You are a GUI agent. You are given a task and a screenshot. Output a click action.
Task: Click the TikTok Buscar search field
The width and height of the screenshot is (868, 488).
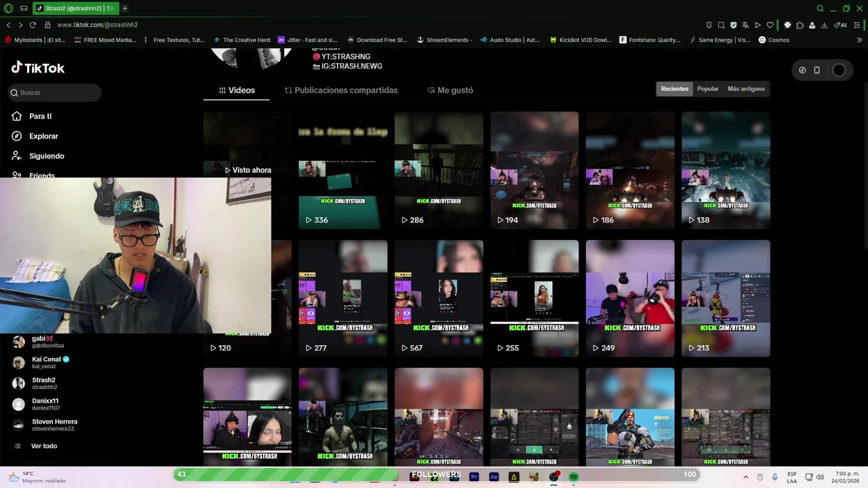(55, 92)
